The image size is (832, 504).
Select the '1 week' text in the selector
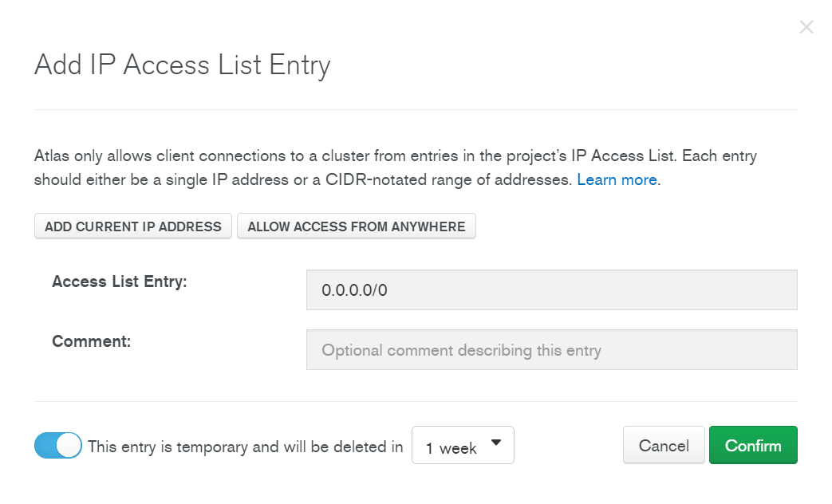(x=451, y=448)
